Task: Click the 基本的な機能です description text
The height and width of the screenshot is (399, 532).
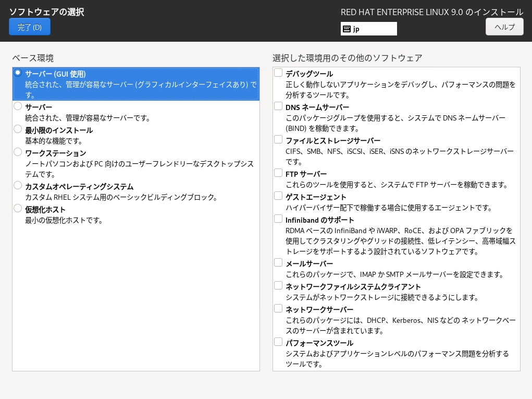Action: tap(54, 141)
